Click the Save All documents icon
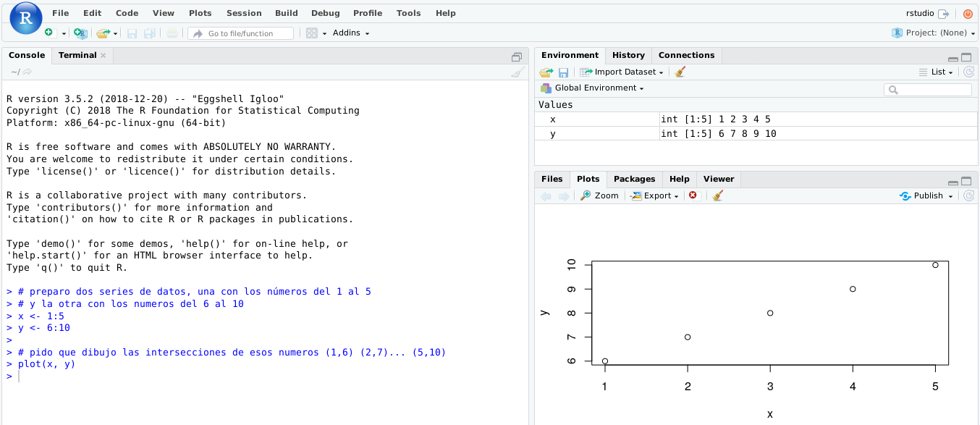Screen dimensions: 980x425 pyautogui.click(x=150, y=33)
